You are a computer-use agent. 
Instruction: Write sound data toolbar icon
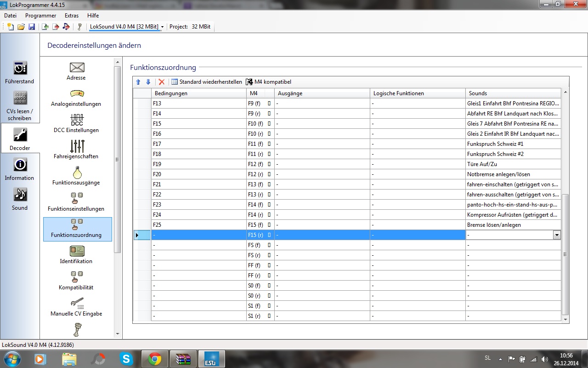point(66,27)
